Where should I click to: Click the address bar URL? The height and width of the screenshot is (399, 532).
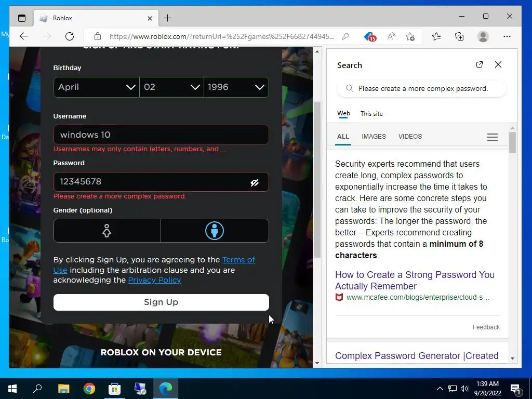222,36
